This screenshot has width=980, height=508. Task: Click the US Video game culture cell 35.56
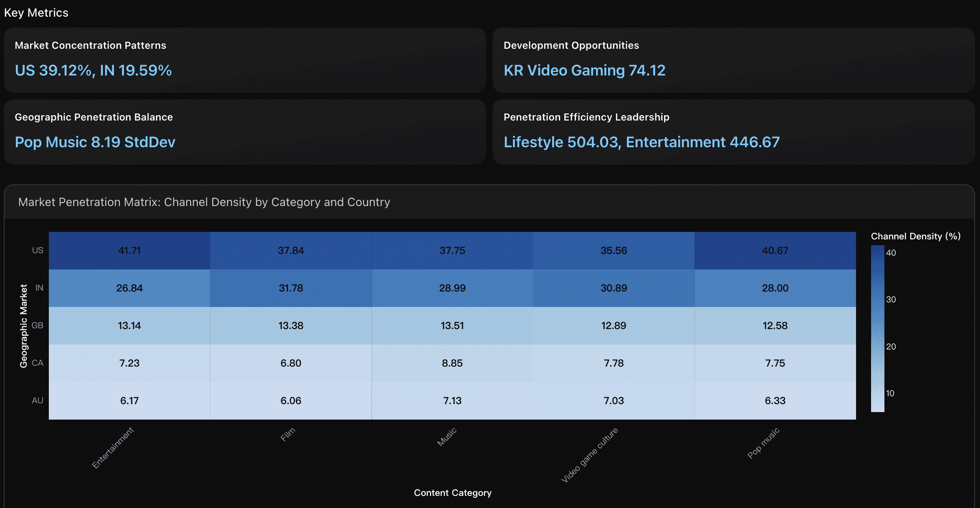click(614, 250)
